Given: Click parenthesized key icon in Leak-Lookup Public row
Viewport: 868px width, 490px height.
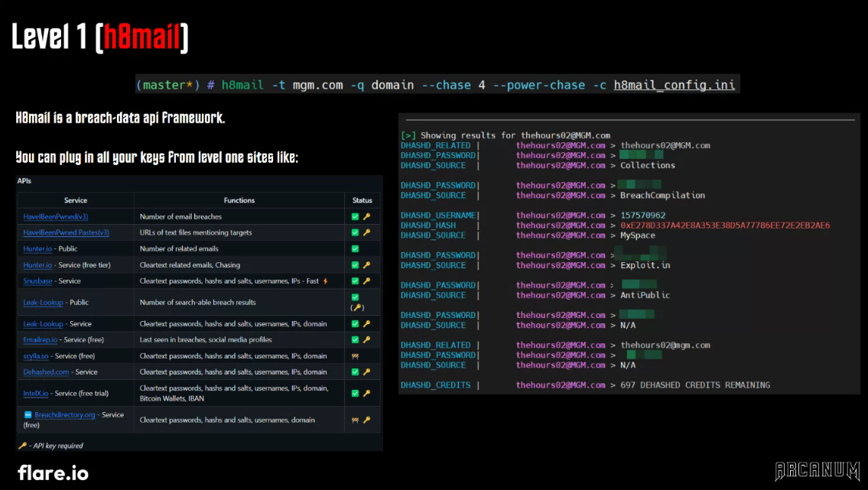Looking at the screenshot, I should click(x=358, y=307).
